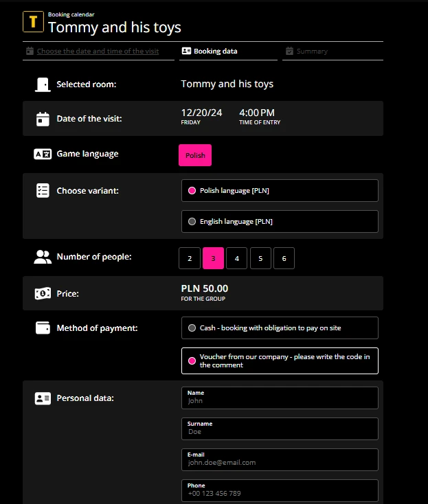The height and width of the screenshot is (504, 428).
Task: Click the translate icon beside Game language
Action: click(x=43, y=154)
